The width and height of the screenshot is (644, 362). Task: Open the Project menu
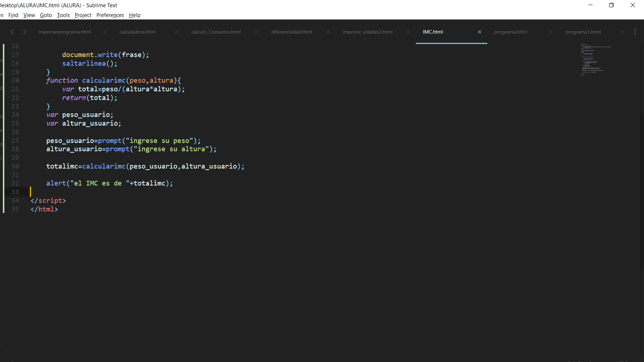[x=83, y=15]
